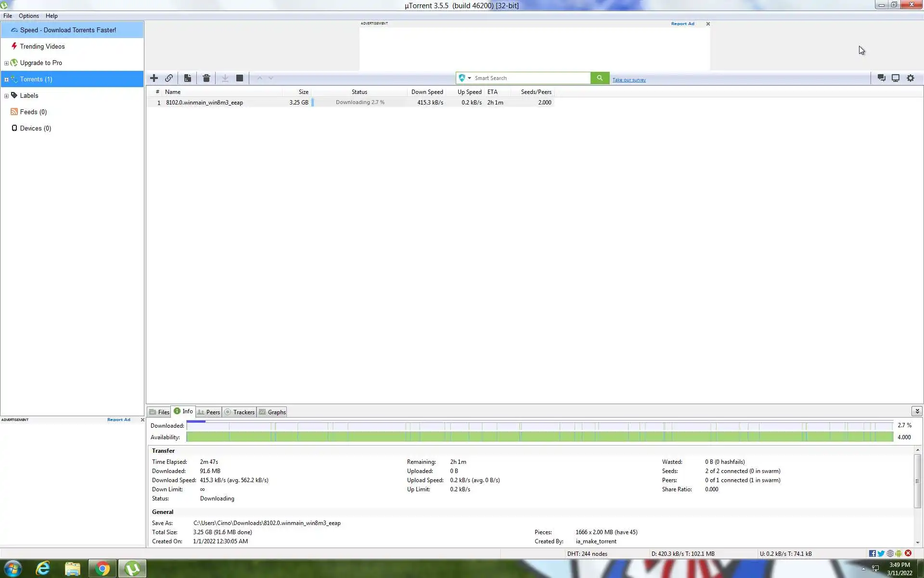Select the Feeds (0) sidebar item
Image resolution: width=924 pixels, height=578 pixels.
pyautogui.click(x=33, y=112)
